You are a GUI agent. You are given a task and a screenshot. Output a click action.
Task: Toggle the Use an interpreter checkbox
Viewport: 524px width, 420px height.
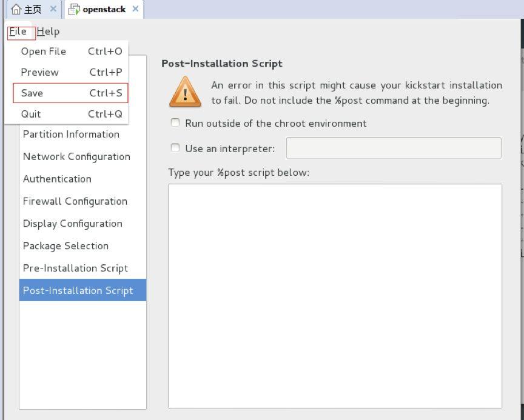pyautogui.click(x=175, y=148)
